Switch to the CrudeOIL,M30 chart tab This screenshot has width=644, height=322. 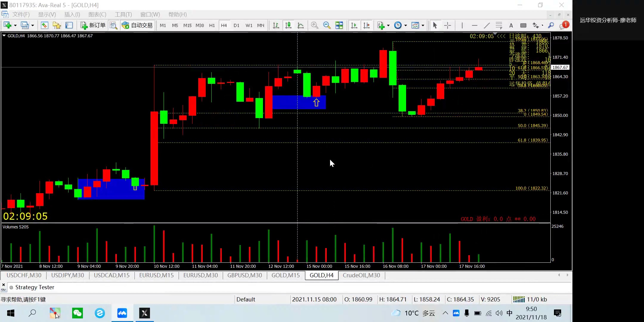tap(361, 275)
